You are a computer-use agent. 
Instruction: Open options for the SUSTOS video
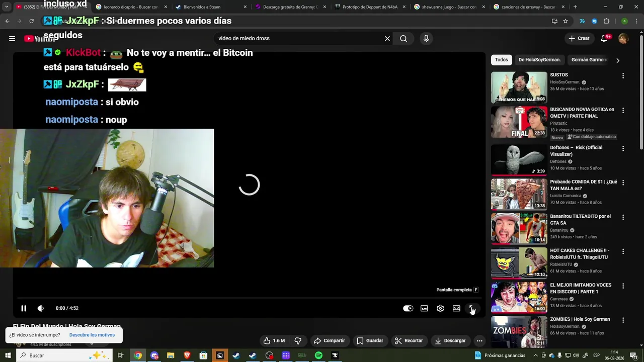coord(623,76)
